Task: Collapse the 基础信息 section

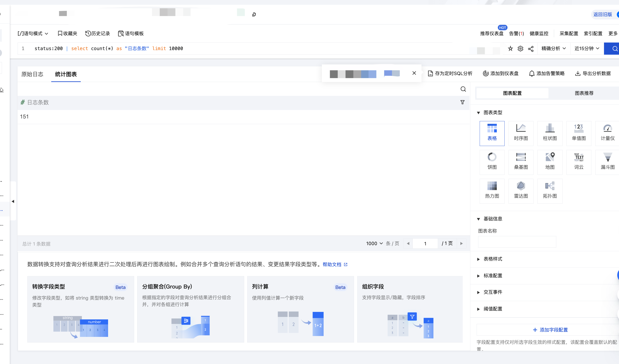Action: (490, 219)
